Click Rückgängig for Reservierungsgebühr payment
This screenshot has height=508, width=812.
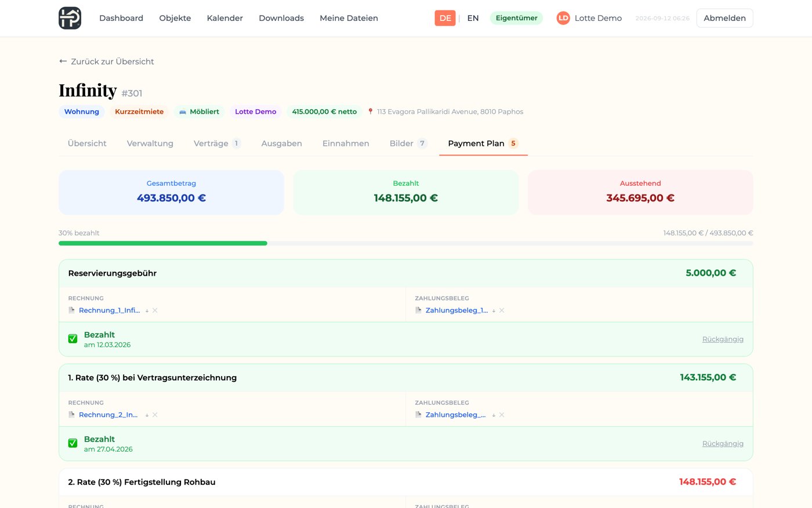tap(723, 339)
